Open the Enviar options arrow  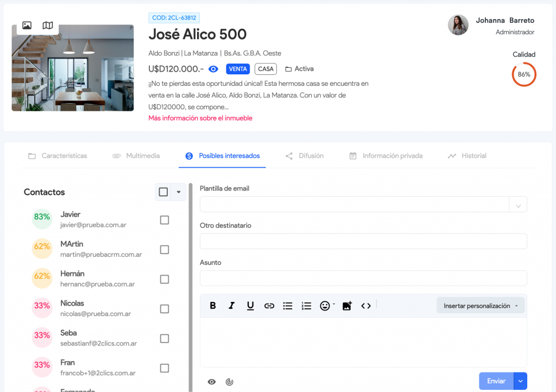520,381
